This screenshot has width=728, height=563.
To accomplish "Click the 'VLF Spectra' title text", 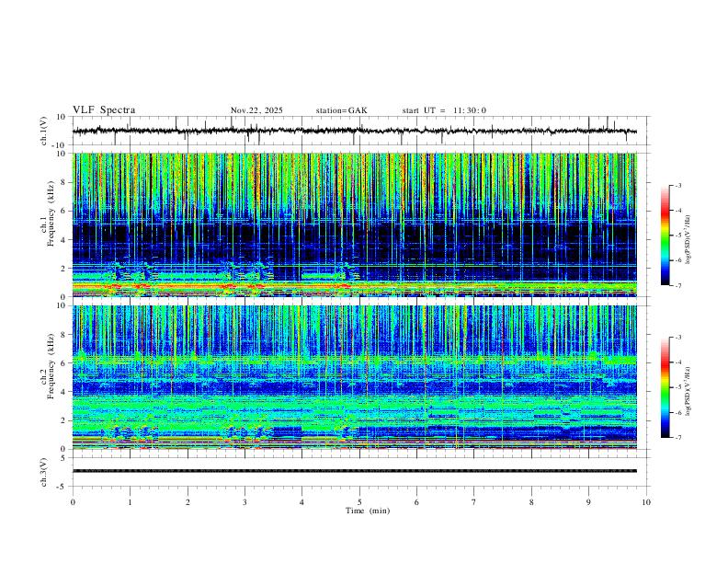I will (104, 110).
